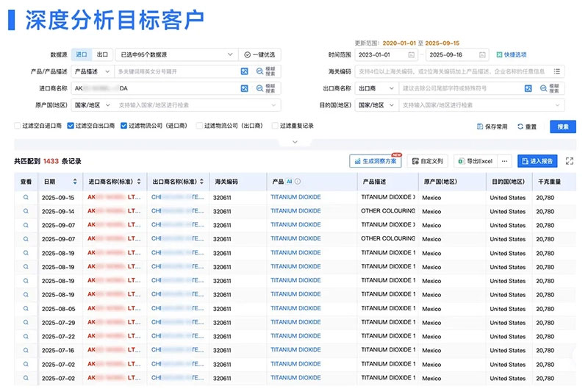View details of 2025-09-15 record
Image resolution: width=588 pixels, height=392 pixels.
(26, 197)
